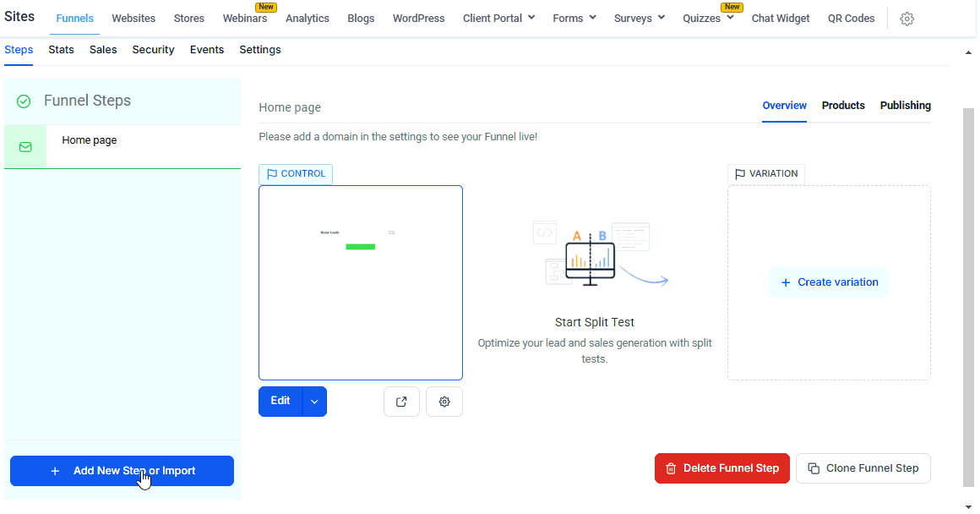Switch to the funnel Settings sub-tab
The image size is (980, 514).
point(260,50)
